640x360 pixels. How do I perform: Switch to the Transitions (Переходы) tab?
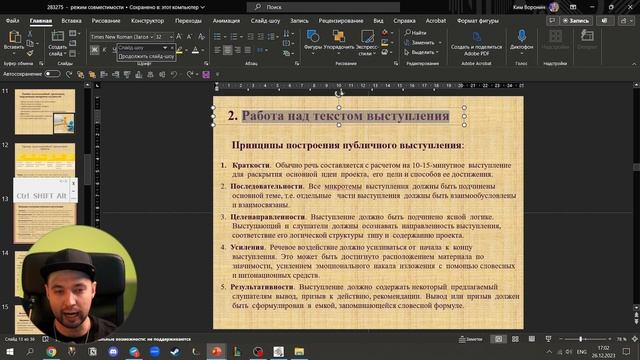coord(188,21)
